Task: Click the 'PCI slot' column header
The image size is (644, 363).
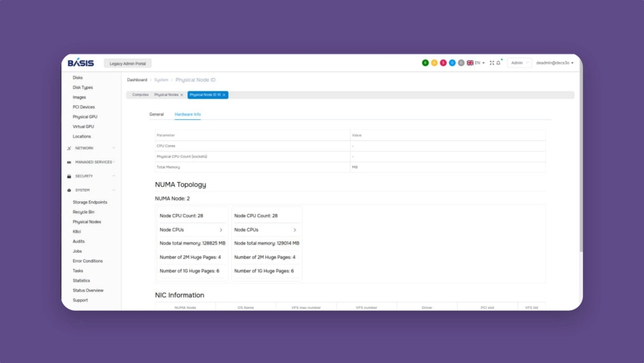Action: pyautogui.click(x=487, y=308)
